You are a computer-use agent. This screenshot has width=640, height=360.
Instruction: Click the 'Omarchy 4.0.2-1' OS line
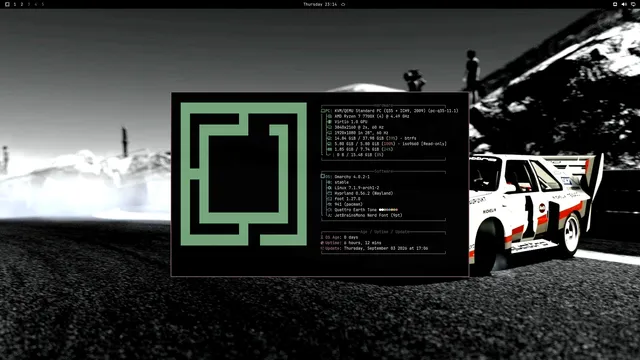coord(352,177)
